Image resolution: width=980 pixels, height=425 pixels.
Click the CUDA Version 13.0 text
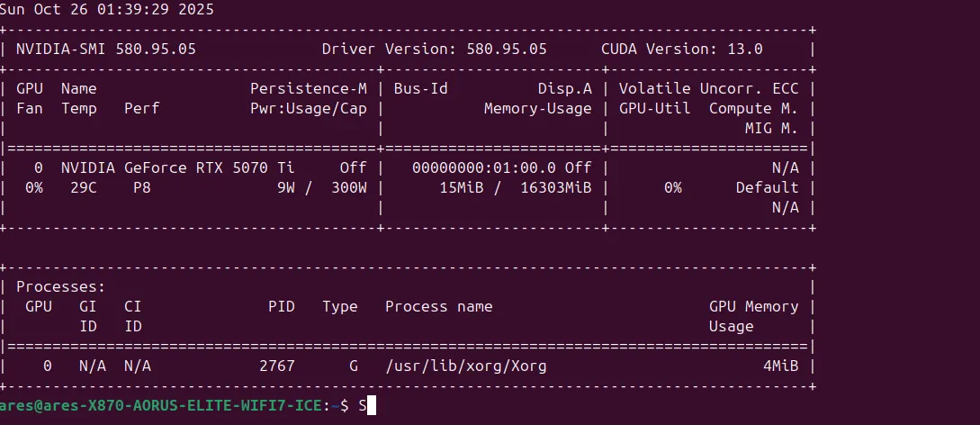[682, 50]
